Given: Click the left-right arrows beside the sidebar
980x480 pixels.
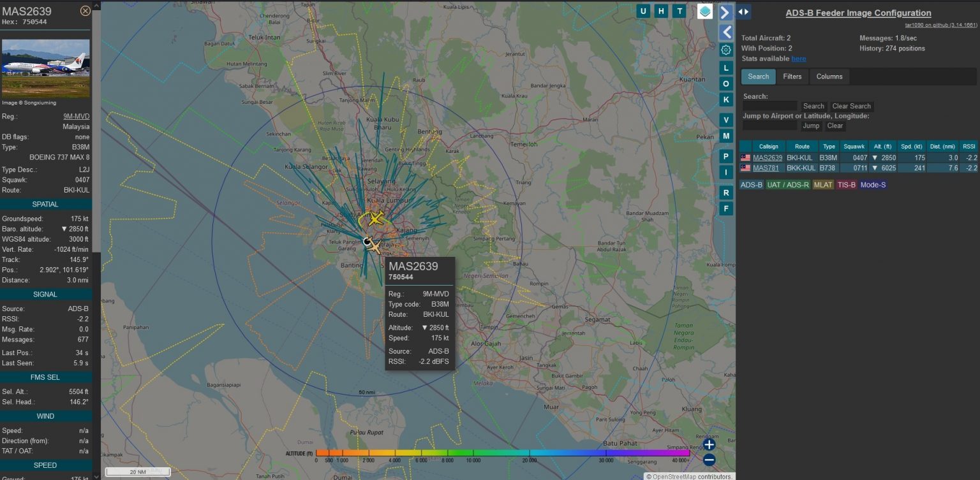Looking at the screenshot, I should 743,11.
